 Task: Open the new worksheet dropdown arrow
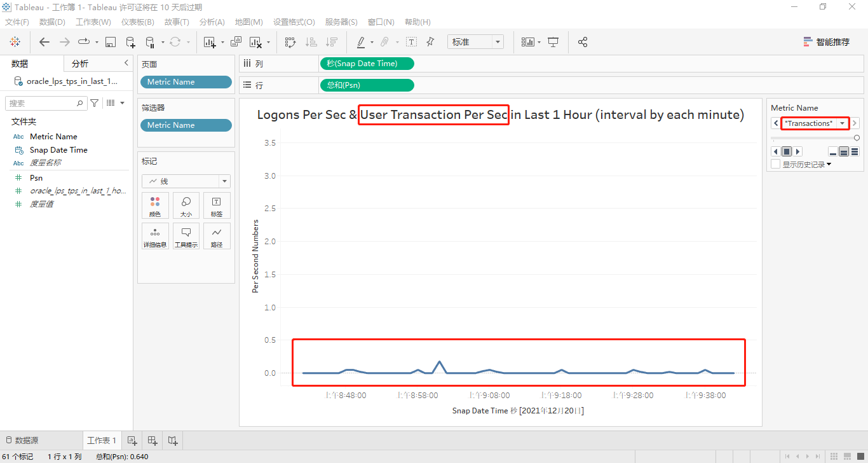coord(222,43)
